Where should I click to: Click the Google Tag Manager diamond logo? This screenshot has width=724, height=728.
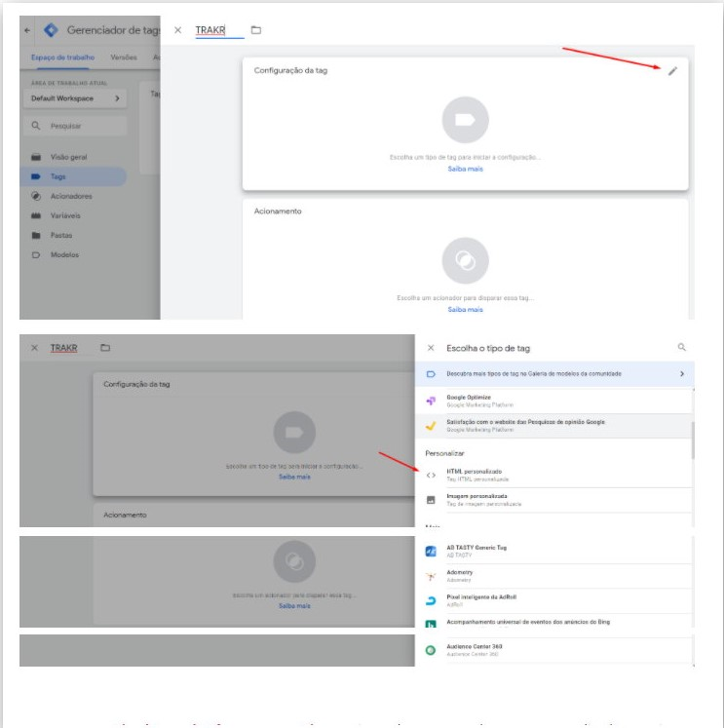point(51,30)
